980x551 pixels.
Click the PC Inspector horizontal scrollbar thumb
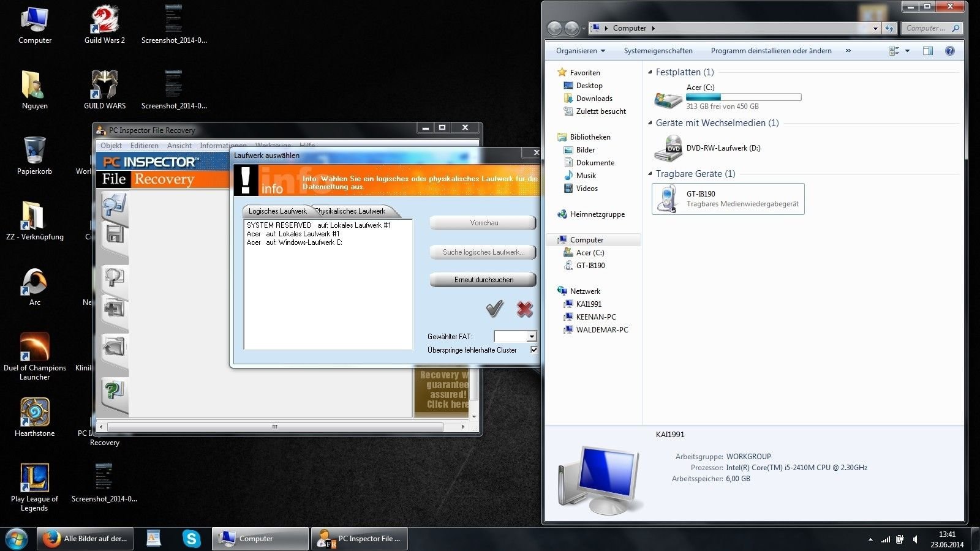(275, 427)
